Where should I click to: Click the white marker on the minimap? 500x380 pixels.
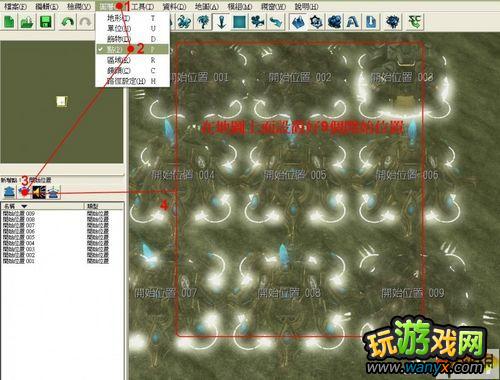click(62, 101)
